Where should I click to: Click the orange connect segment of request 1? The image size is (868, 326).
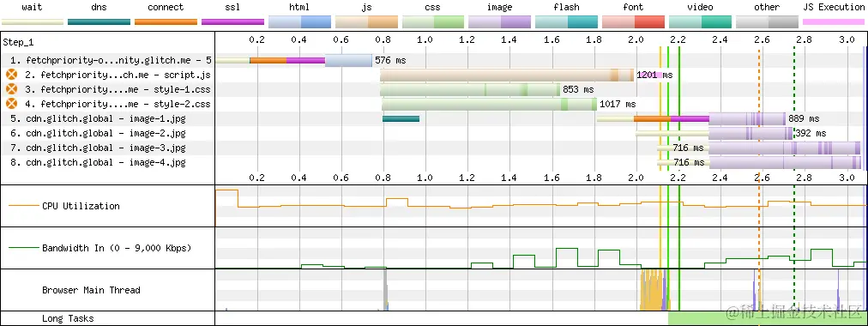268,60
